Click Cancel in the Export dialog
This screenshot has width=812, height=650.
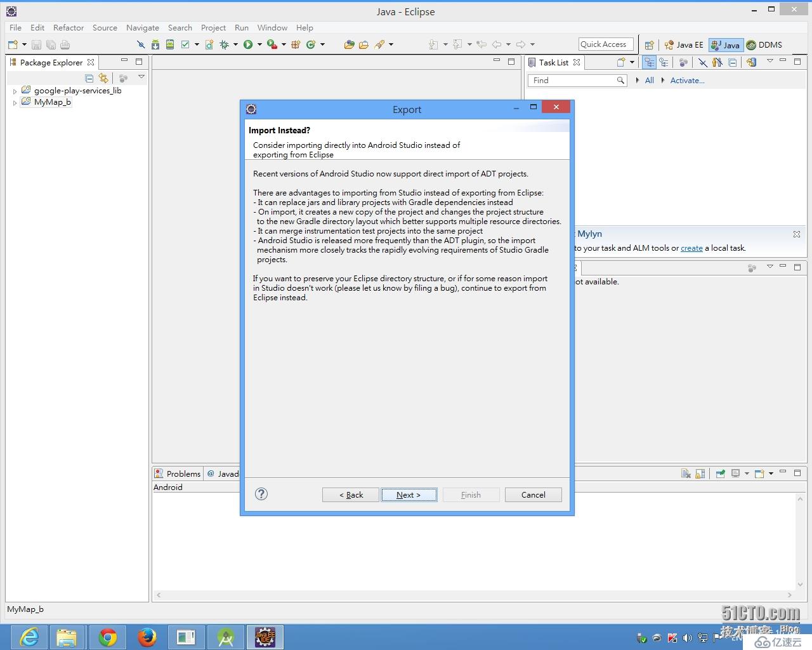tap(534, 495)
